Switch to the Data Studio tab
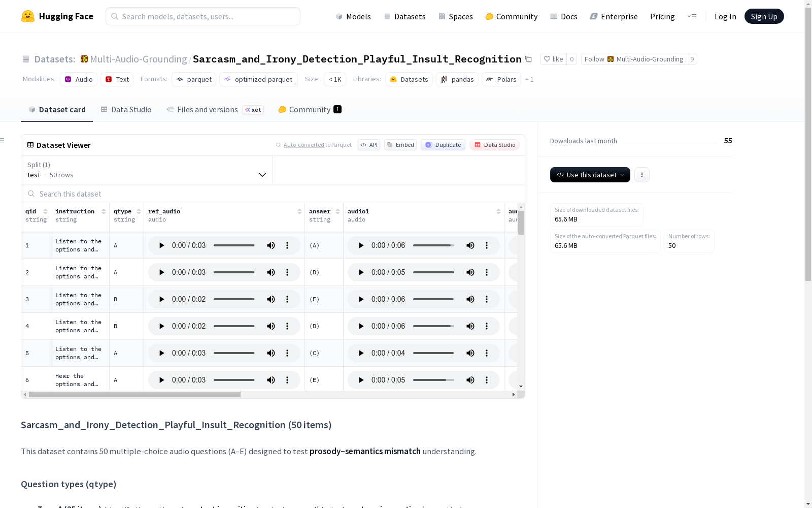Image resolution: width=812 pixels, height=508 pixels. [x=126, y=110]
